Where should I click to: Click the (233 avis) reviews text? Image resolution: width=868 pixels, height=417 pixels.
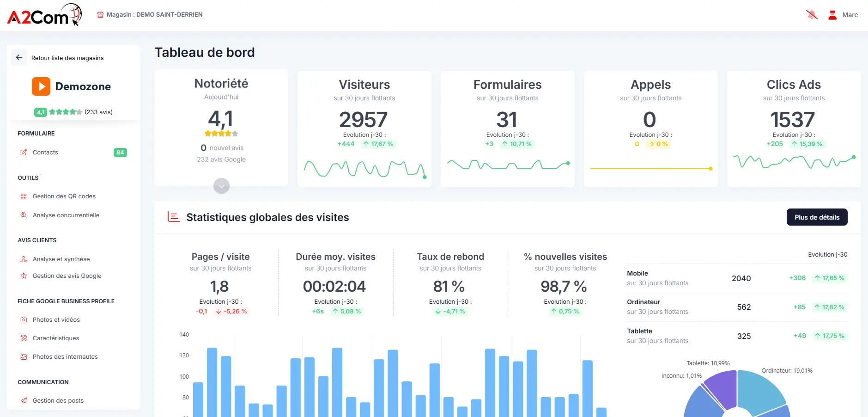point(98,112)
